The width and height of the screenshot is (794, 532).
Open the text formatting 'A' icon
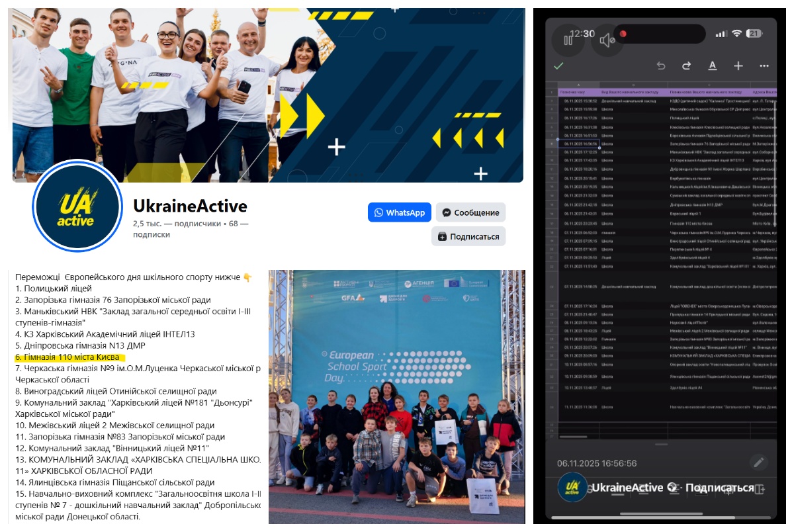click(713, 66)
